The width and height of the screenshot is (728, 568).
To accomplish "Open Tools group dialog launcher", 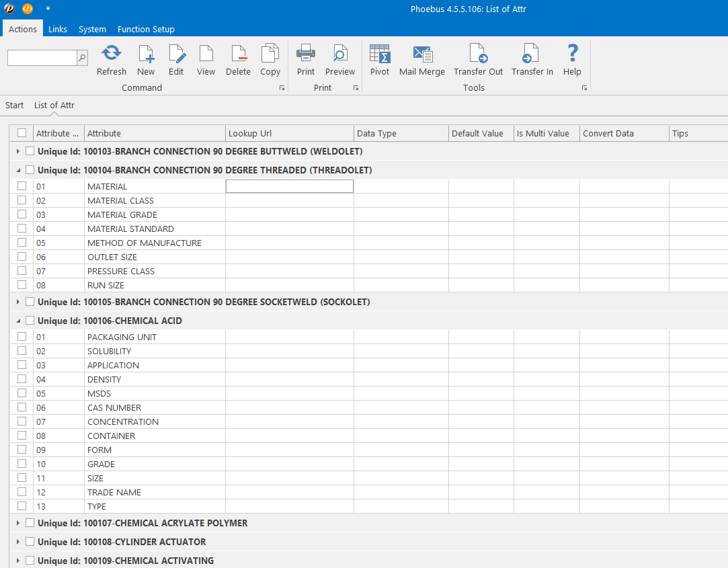I will tap(584, 88).
